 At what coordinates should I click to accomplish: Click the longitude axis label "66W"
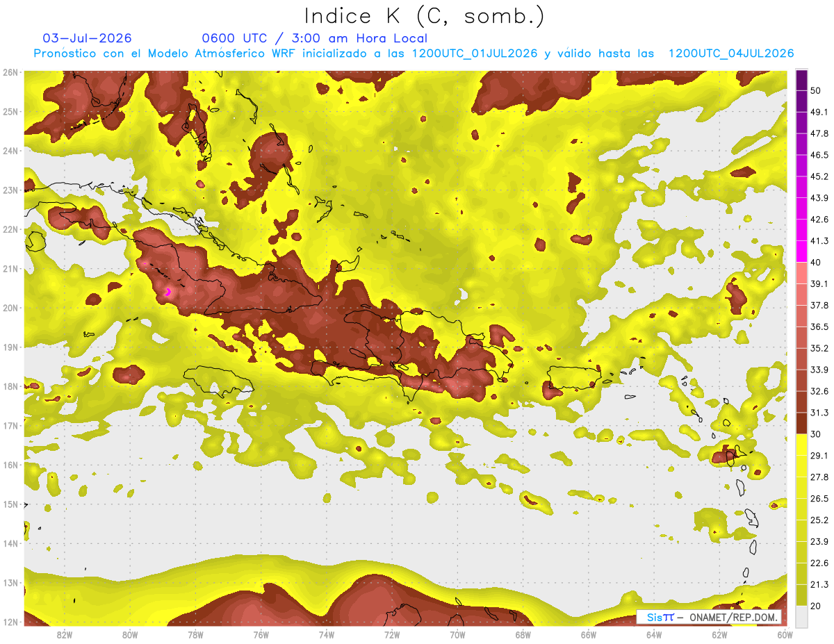coord(589,634)
